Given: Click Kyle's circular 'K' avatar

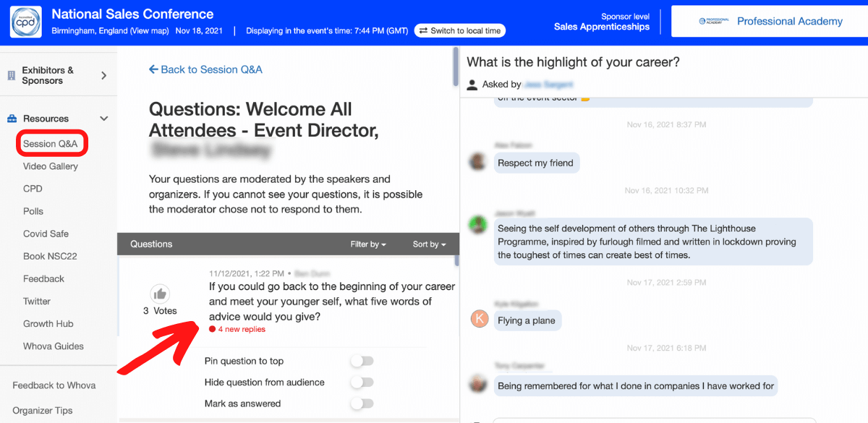Looking at the screenshot, I should pos(479,320).
